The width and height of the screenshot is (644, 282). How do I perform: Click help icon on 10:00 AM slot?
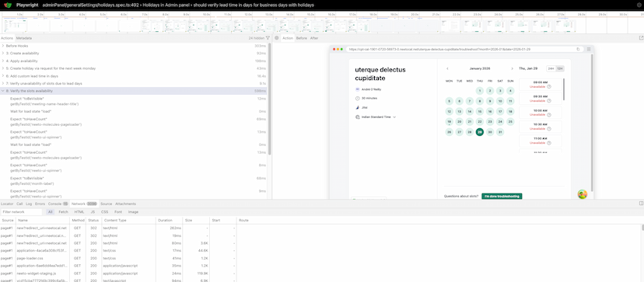[x=549, y=114]
